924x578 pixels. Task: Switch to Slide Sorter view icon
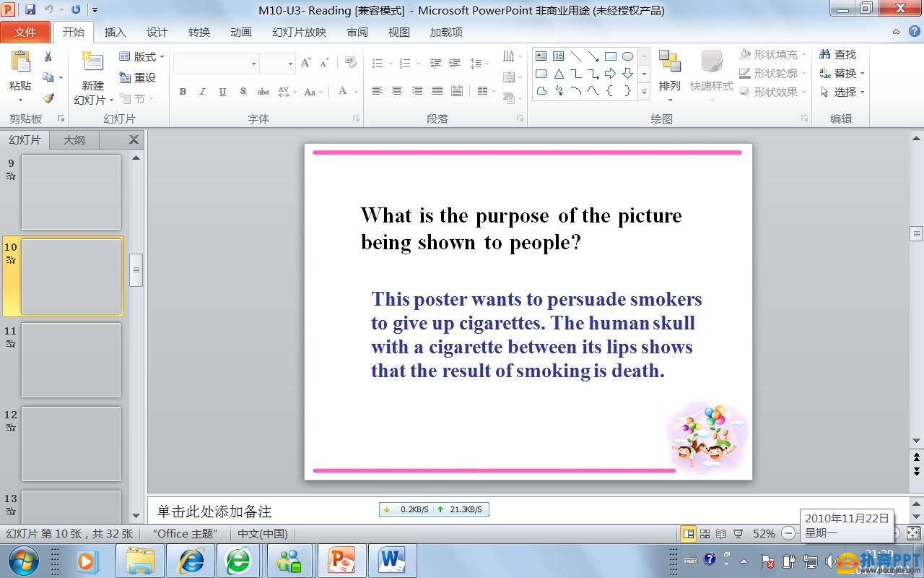click(705, 534)
